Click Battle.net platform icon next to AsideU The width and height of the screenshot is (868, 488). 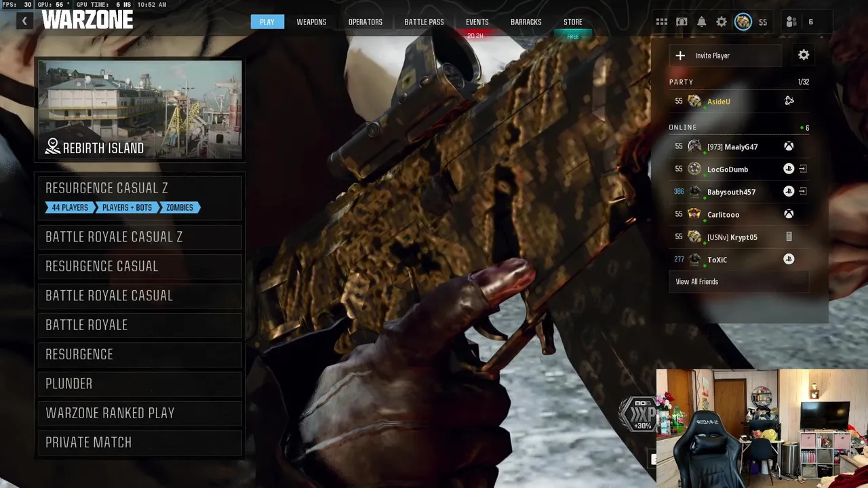click(x=789, y=101)
